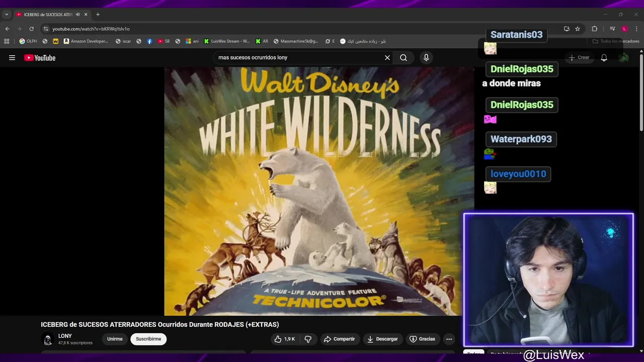Open the media controls icon in toolbar
The image size is (644, 362).
pyautogui.click(x=612, y=29)
